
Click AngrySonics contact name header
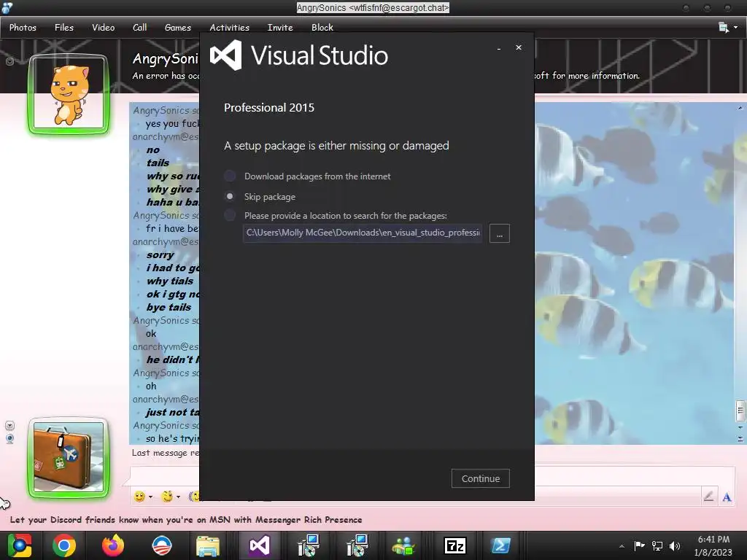[x=165, y=58]
